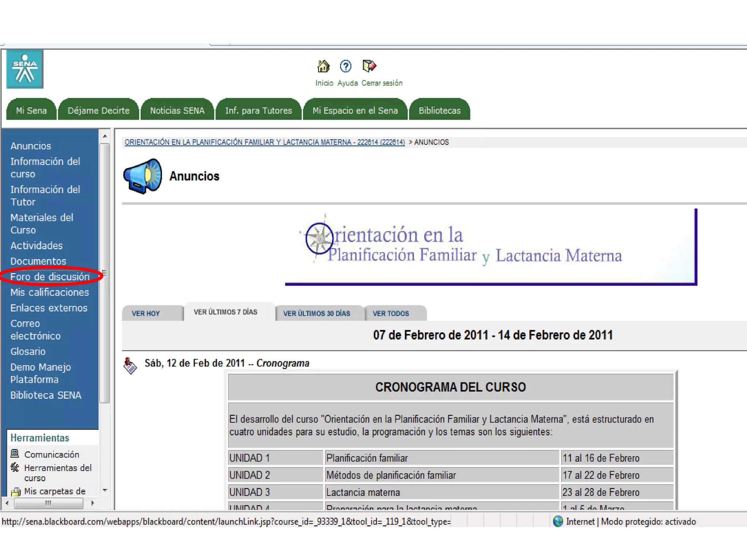Click sidebar horizontal scroll right arrow
This screenshot has width=747, height=560.
coord(93,503)
